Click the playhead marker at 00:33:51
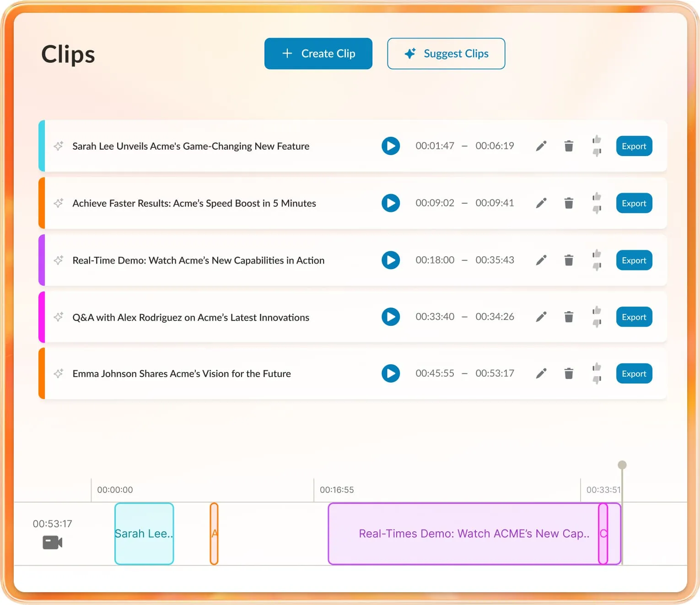This screenshot has width=700, height=605. point(622,464)
